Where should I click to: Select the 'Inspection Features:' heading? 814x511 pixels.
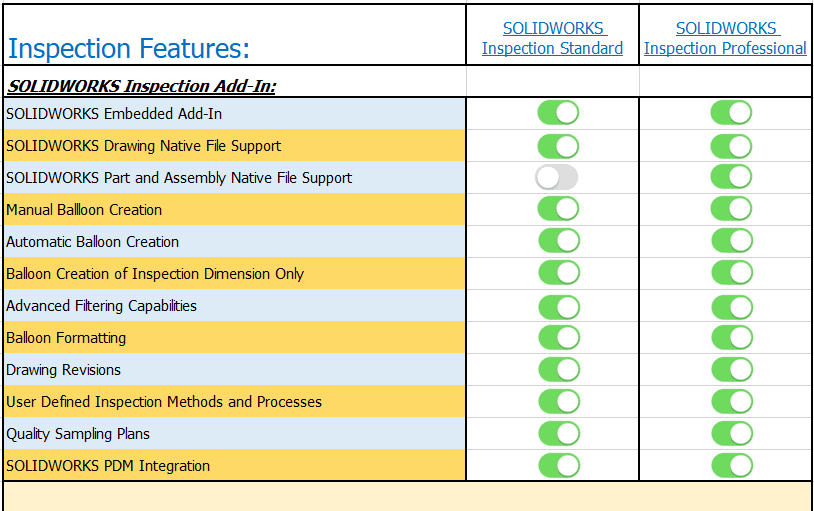129,49
